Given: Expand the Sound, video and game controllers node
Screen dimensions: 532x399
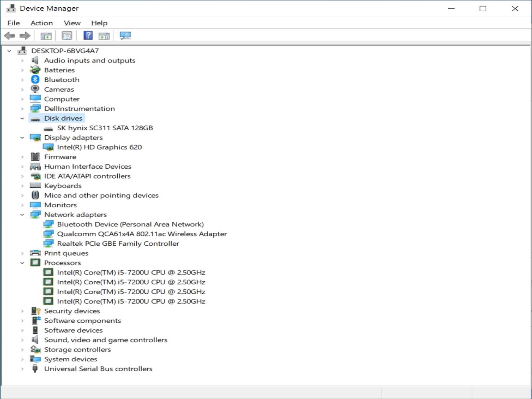Looking at the screenshot, I should pyautogui.click(x=22, y=340).
